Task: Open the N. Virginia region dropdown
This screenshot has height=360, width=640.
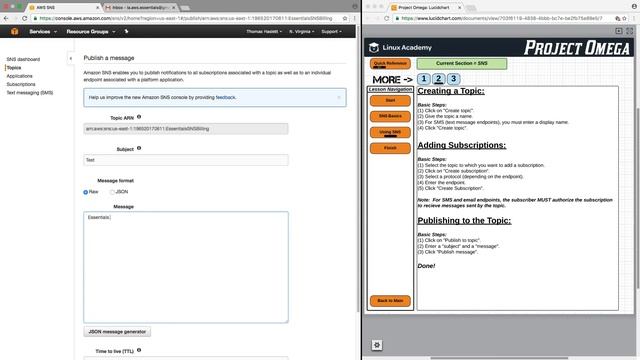Action: [x=302, y=31]
